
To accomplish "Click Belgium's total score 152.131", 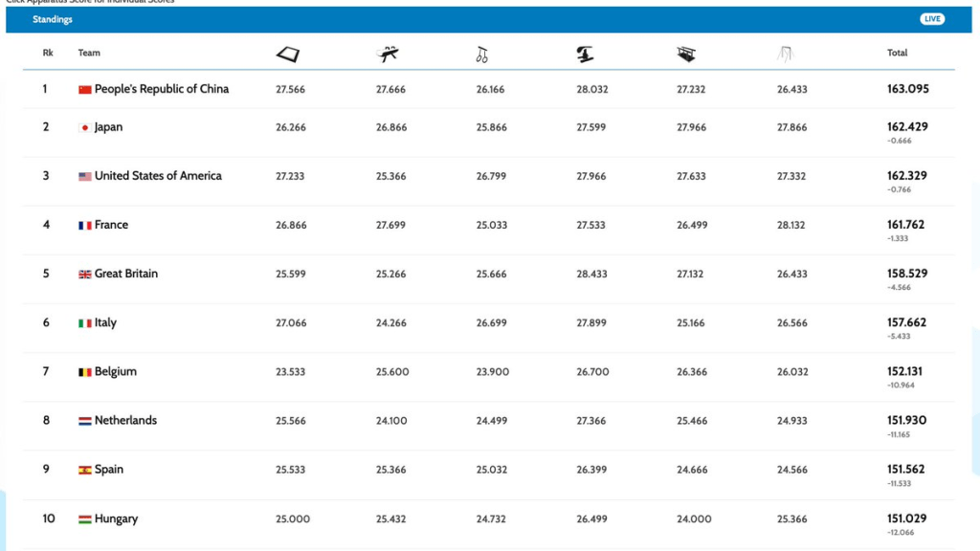I will tap(906, 371).
